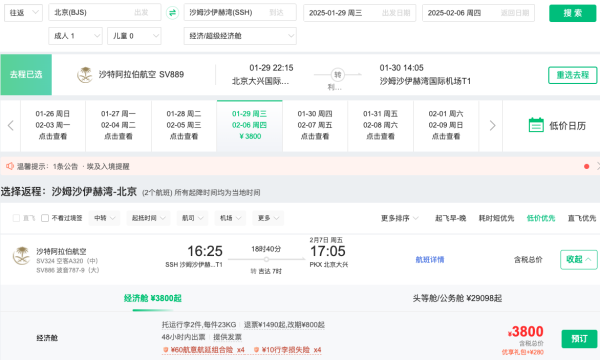
Task: Check the 直飞 direct flight checkbox
Action: pyautogui.click(x=16, y=218)
